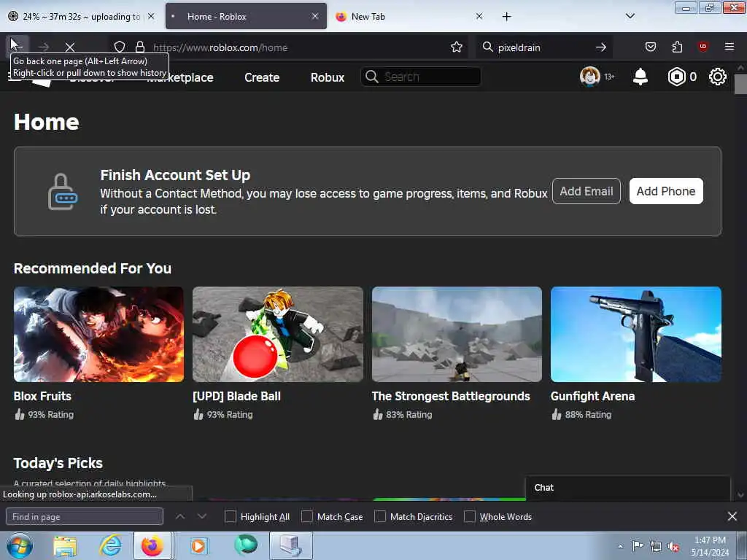Switch to the New Tab tab
The width and height of the screenshot is (747, 560).
409,17
